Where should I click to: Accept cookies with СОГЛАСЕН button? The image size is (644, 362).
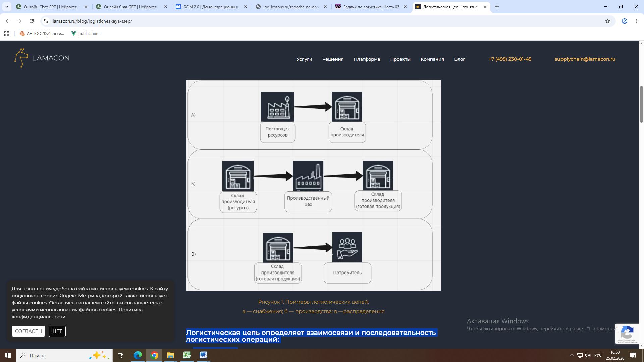coord(29,331)
